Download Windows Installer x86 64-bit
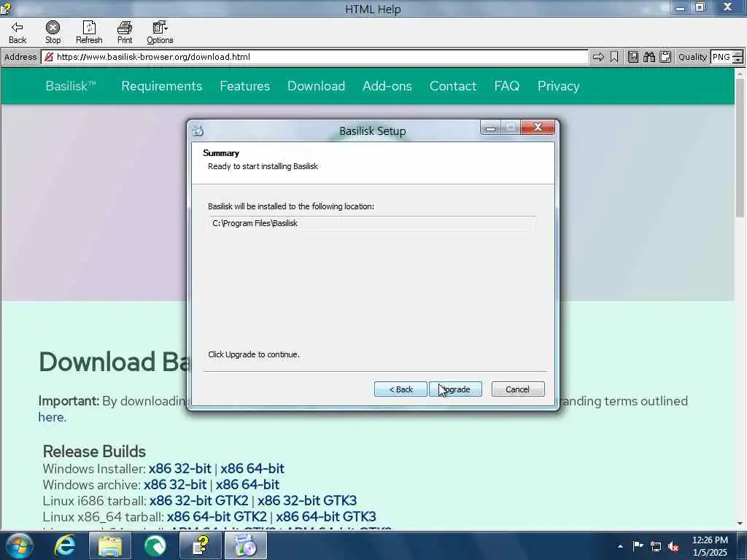Viewport: 747px width, 560px height. (252, 469)
